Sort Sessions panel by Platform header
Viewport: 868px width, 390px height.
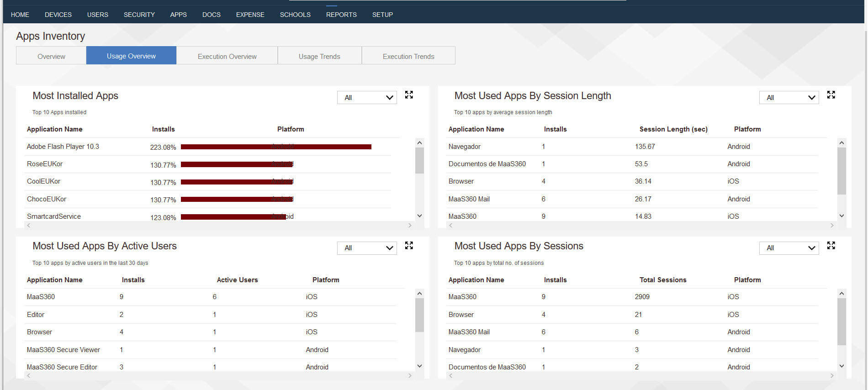(x=747, y=280)
